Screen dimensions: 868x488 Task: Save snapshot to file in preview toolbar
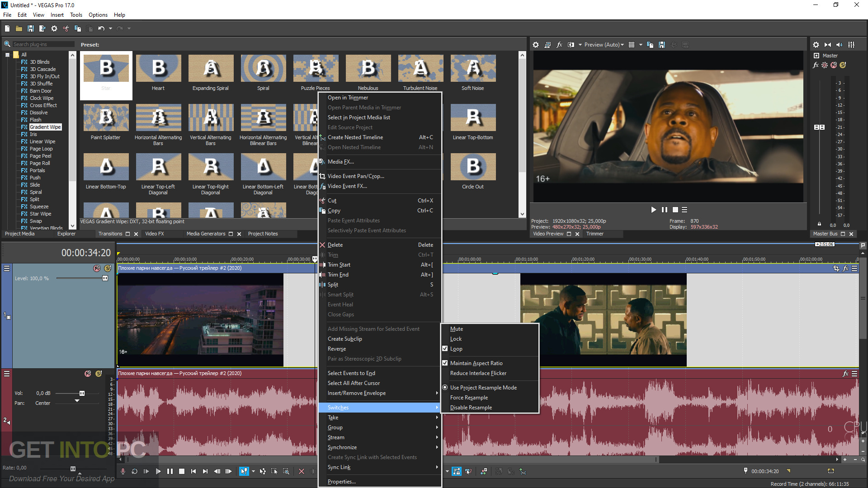coord(662,45)
